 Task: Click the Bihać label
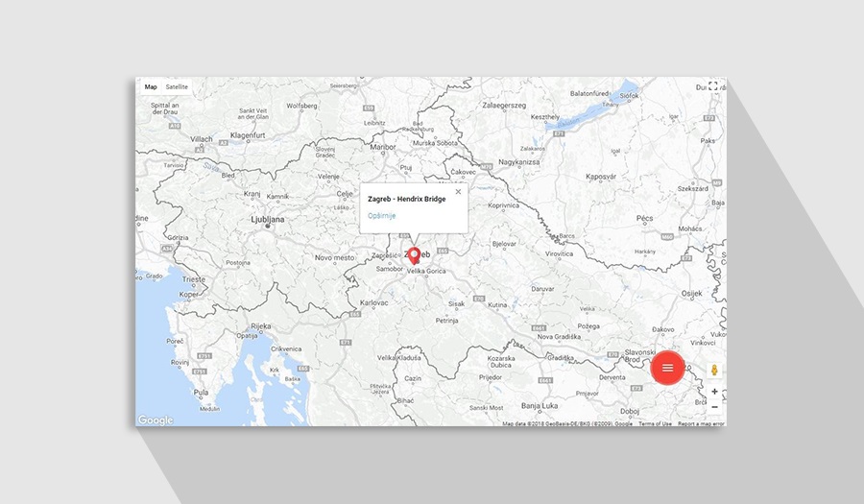coord(405,400)
